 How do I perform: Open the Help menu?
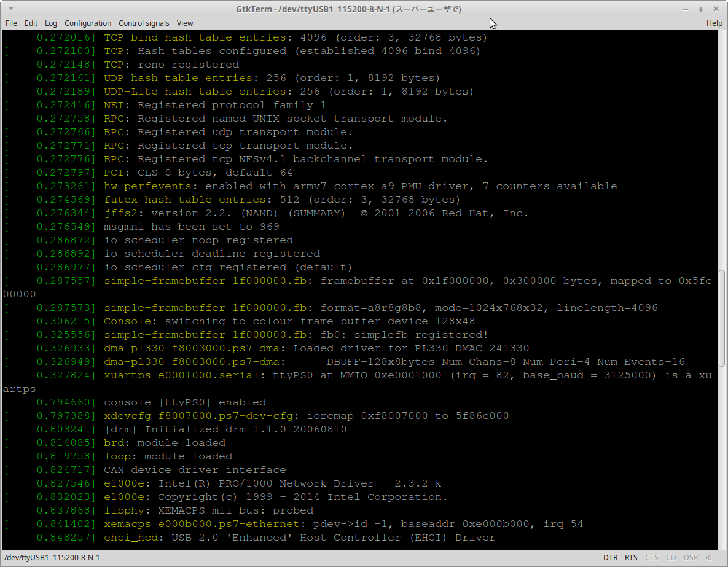[714, 23]
